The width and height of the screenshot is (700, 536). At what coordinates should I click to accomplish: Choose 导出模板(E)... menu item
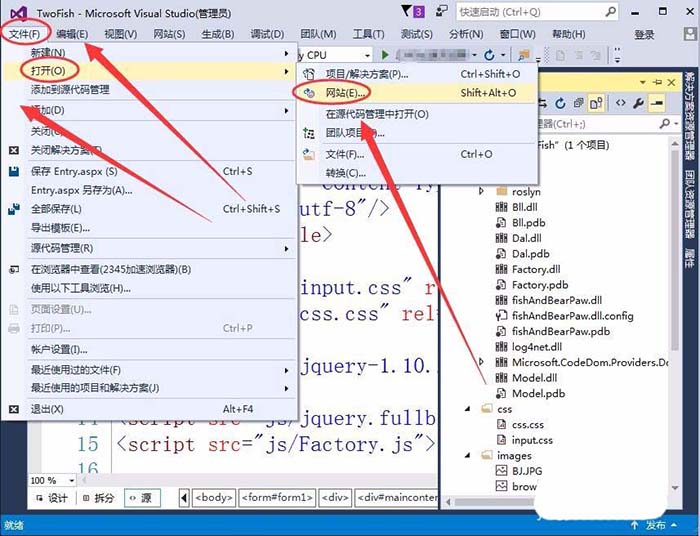tap(150, 228)
